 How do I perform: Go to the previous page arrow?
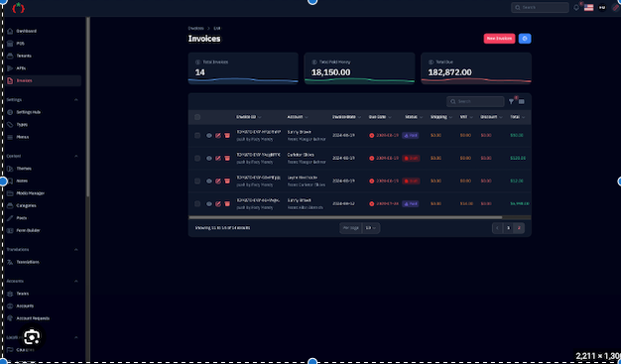[497, 228]
